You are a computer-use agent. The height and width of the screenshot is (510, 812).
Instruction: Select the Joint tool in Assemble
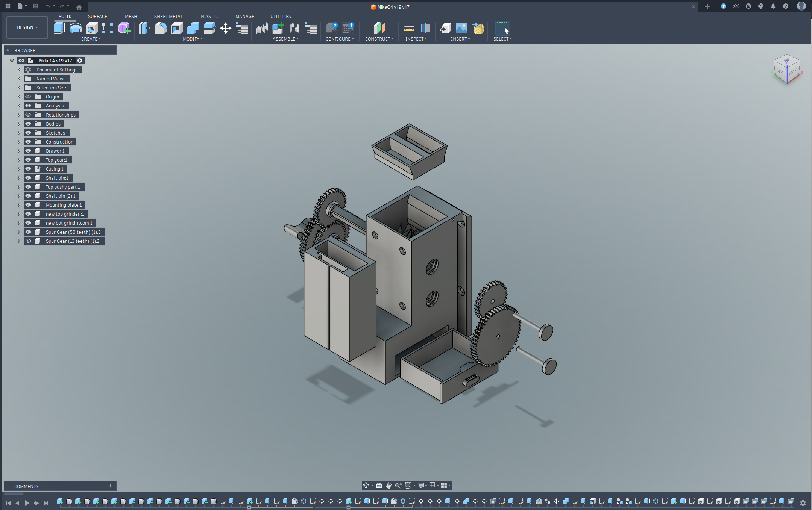pos(294,28)
